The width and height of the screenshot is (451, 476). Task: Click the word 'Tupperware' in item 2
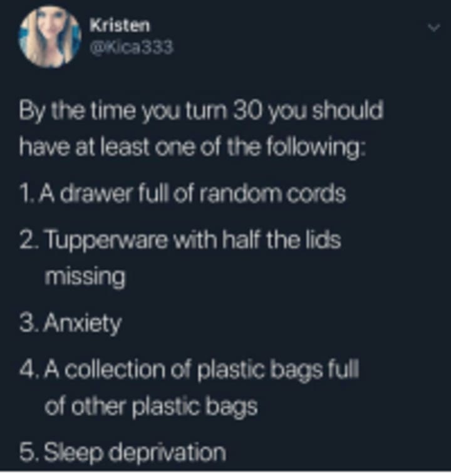tap(106, 241)
